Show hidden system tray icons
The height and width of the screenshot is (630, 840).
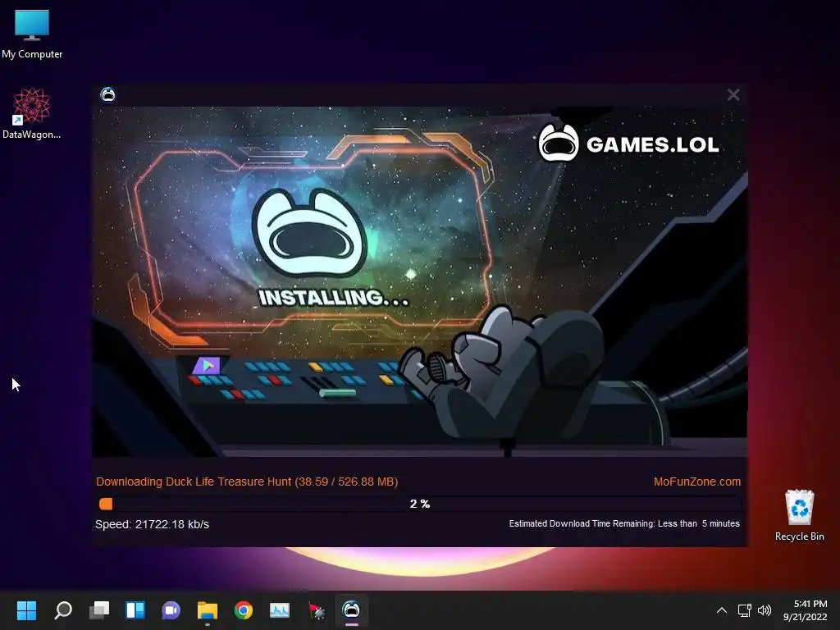click(722, 610)
